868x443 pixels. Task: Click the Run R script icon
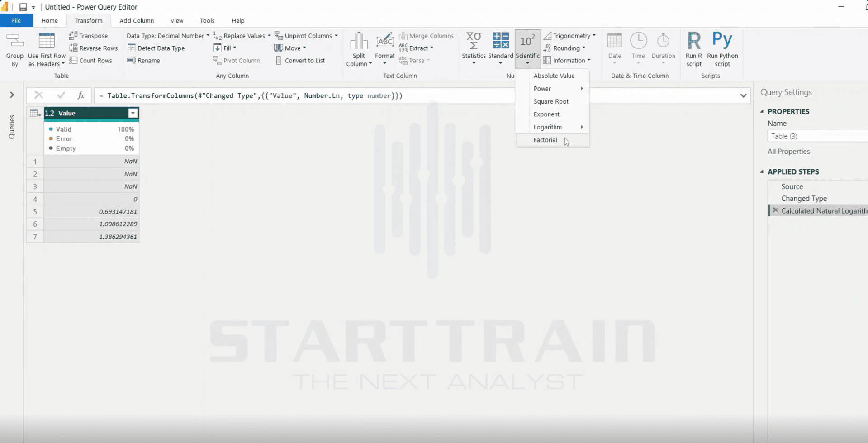point(694,41)
